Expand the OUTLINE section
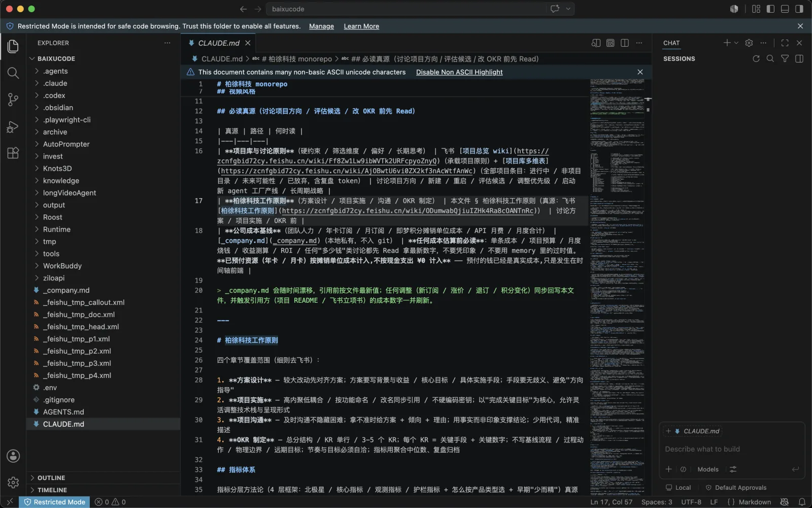The height and width of the screenshot is (508, 812). pos(104,478)
